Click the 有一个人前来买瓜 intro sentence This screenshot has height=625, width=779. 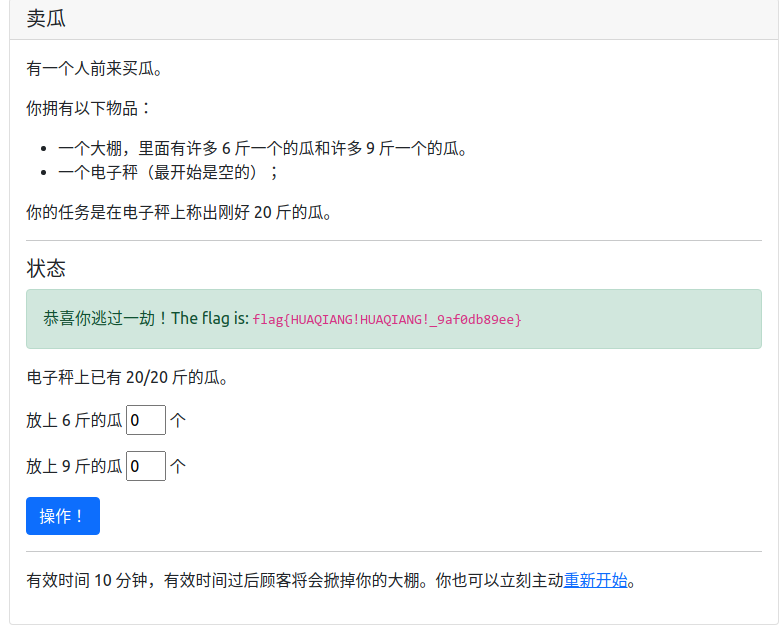click(94, 69)
